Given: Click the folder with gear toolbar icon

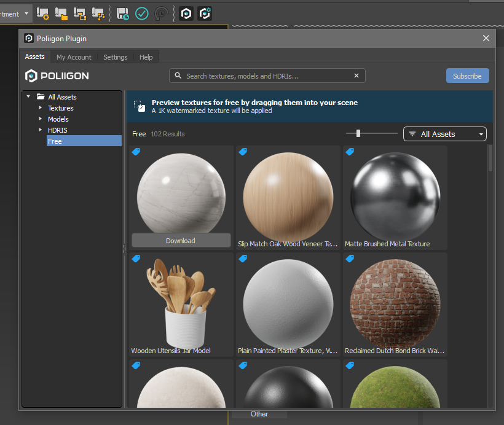Looking at the screenshot, I should pyautogui.click(x=42, y=13).
